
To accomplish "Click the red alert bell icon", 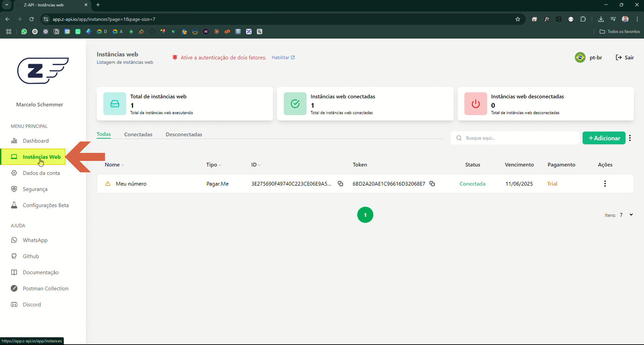I will [175, 57].
